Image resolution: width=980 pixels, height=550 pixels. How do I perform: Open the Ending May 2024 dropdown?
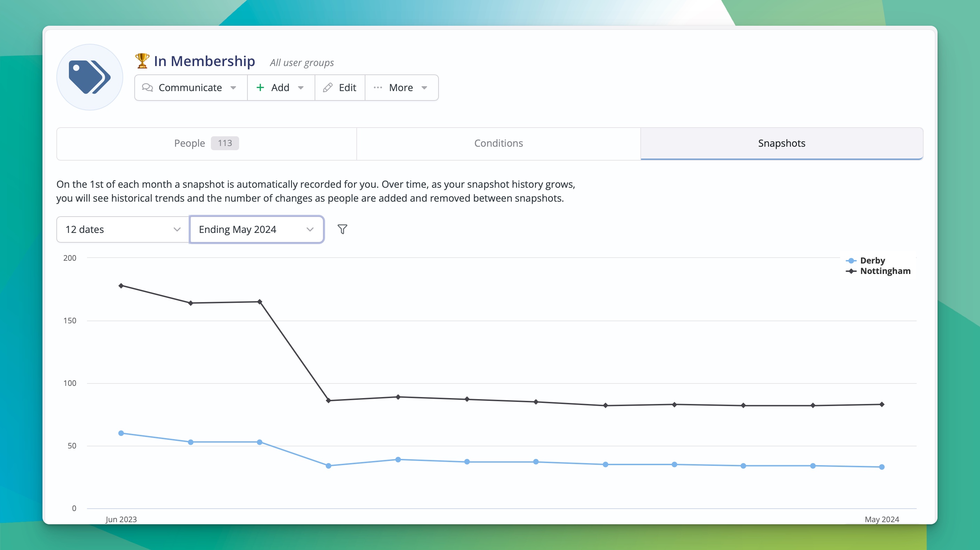click(x=256, y=229)
